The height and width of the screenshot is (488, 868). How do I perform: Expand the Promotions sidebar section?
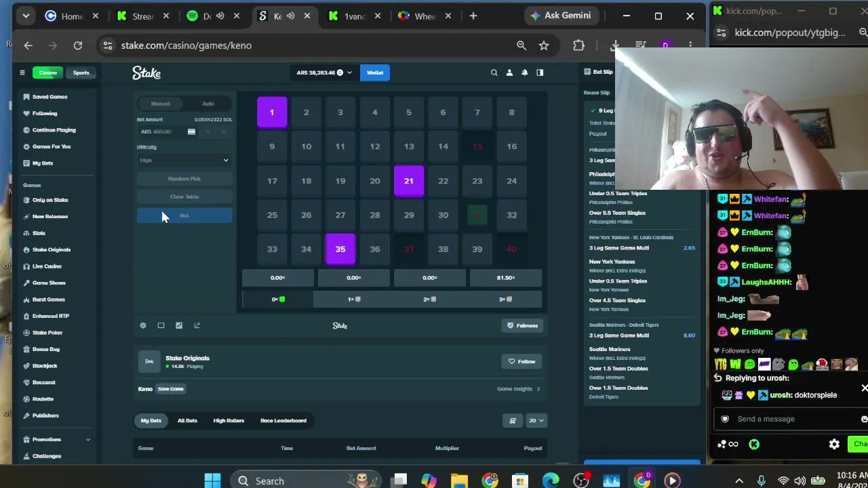pos(56,439)
